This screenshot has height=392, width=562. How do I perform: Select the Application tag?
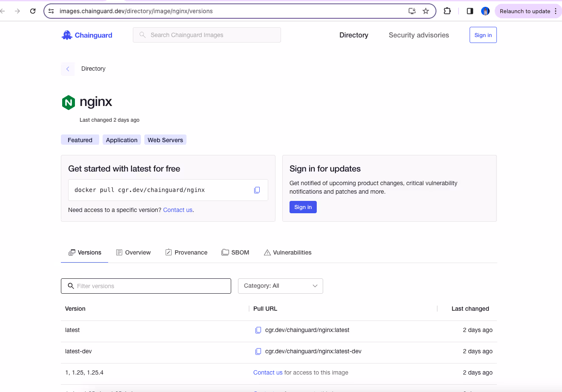click(x=122, y=140)
